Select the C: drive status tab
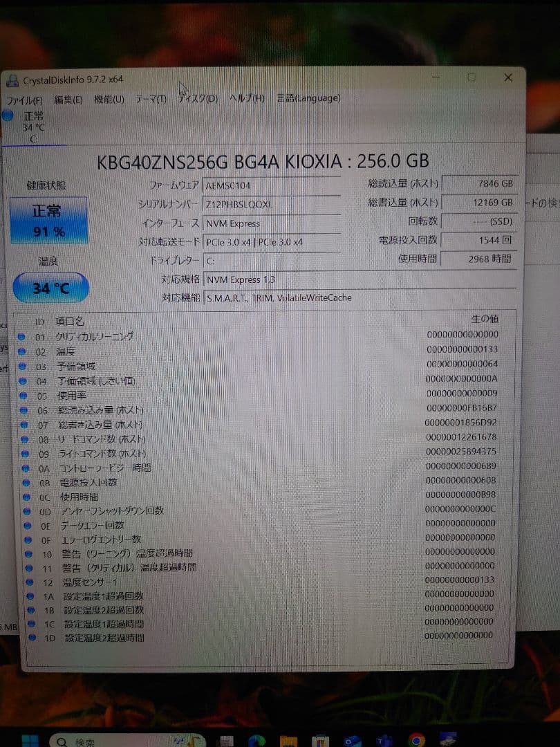This screenshot has height=747, width=560. [x=33, y=128]
